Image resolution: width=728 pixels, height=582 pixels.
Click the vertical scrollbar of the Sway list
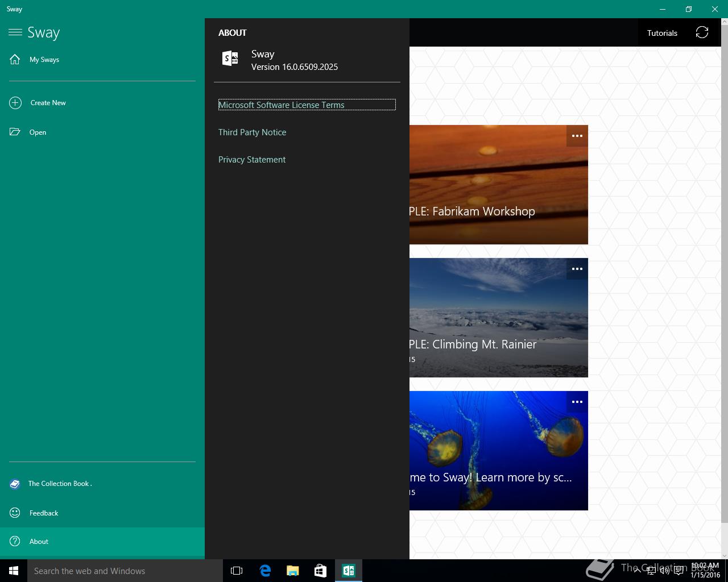(x=724, y=273)
